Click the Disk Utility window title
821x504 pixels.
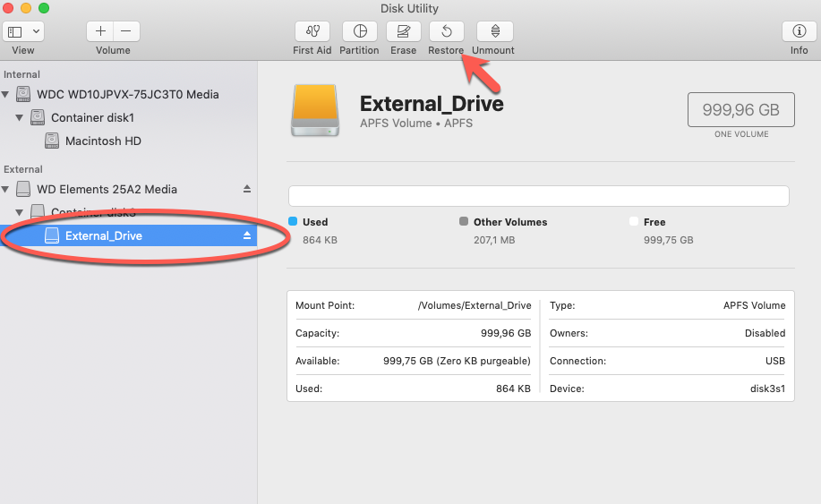pos(409,8)
